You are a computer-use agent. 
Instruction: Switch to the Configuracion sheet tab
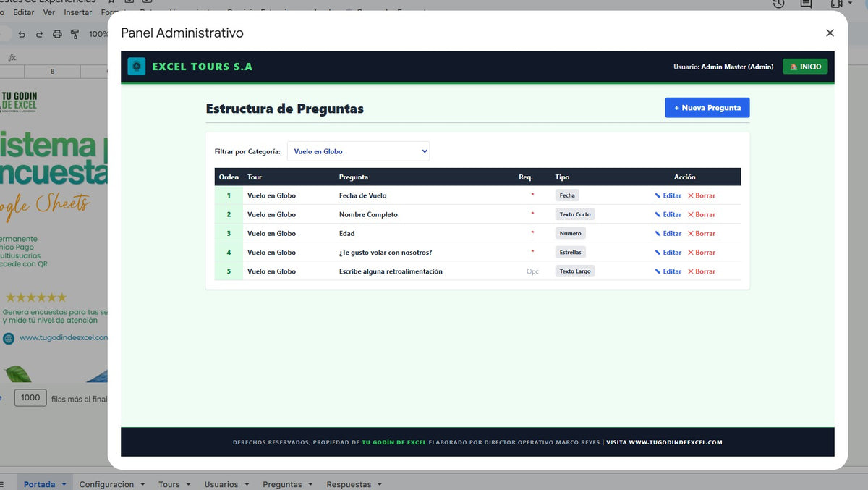click(106, 484)
